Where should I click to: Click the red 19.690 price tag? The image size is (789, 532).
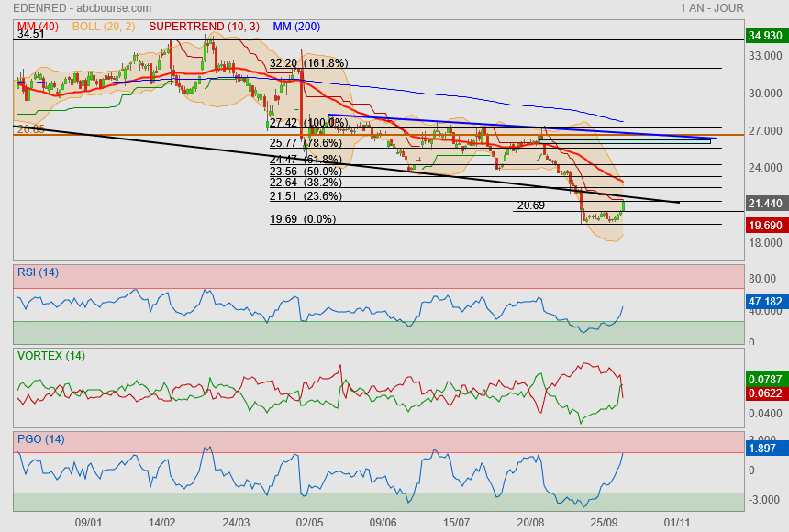coord(765,224)
